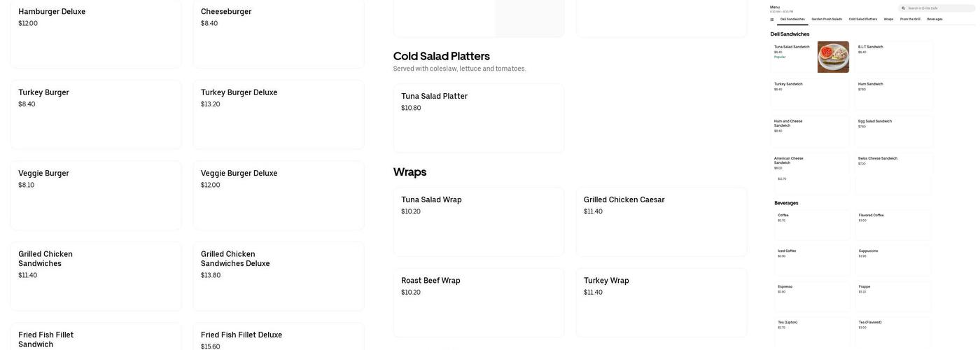Open the From the Grill tab
The height and width of the screenshot is (350, 980).
910,20
